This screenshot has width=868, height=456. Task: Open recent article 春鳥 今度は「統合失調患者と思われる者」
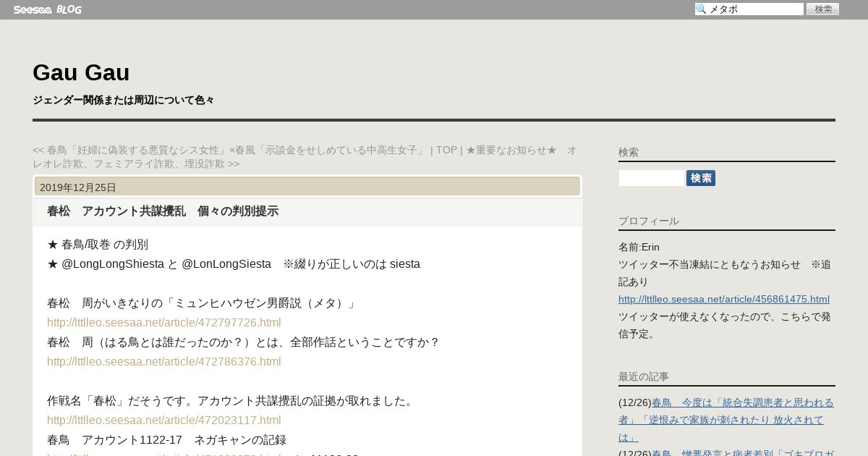726,420
